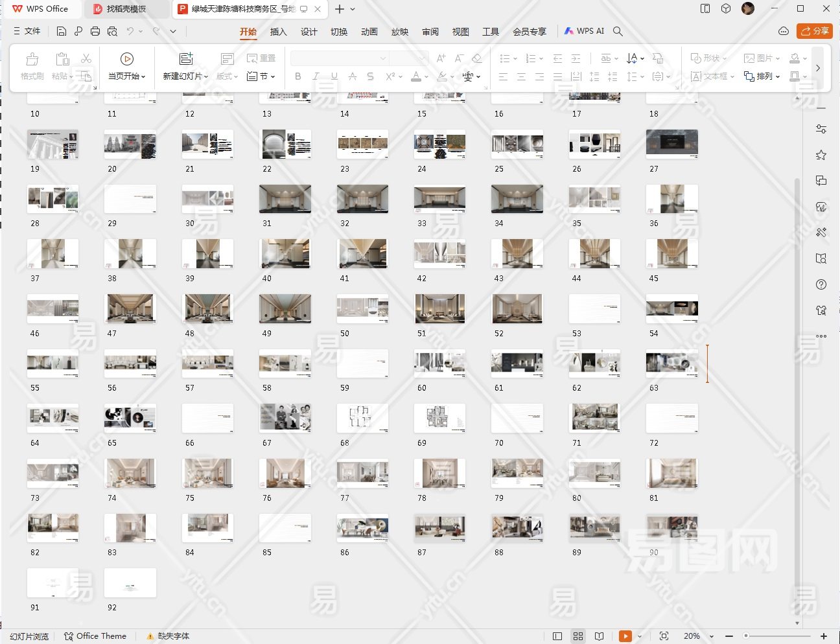Click the print icon in quick access bar

coord(95,31)
